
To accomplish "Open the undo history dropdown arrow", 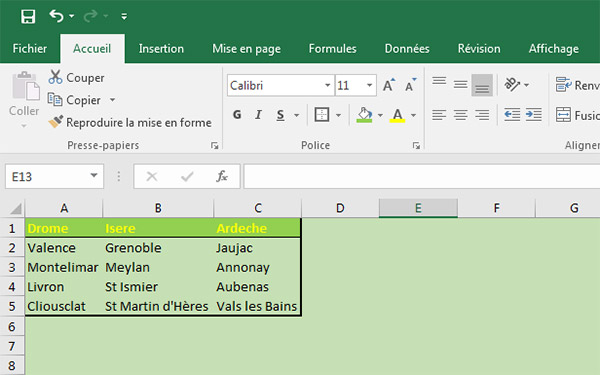I will coord(72,16).
